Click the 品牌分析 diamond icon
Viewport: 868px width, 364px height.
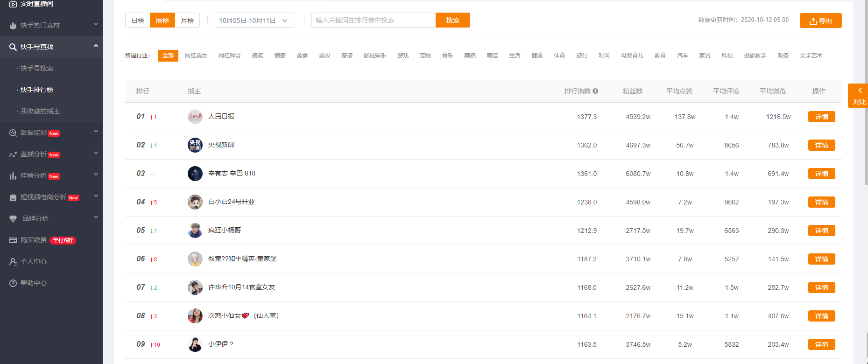pyautogui.click(x=13, y=219)
